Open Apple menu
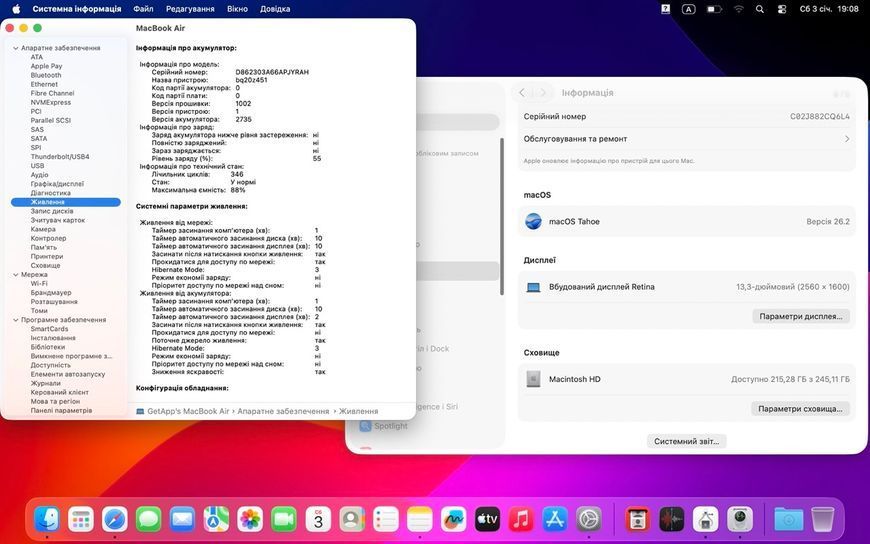Screen dimensions: 870x544 pos(16,9)
